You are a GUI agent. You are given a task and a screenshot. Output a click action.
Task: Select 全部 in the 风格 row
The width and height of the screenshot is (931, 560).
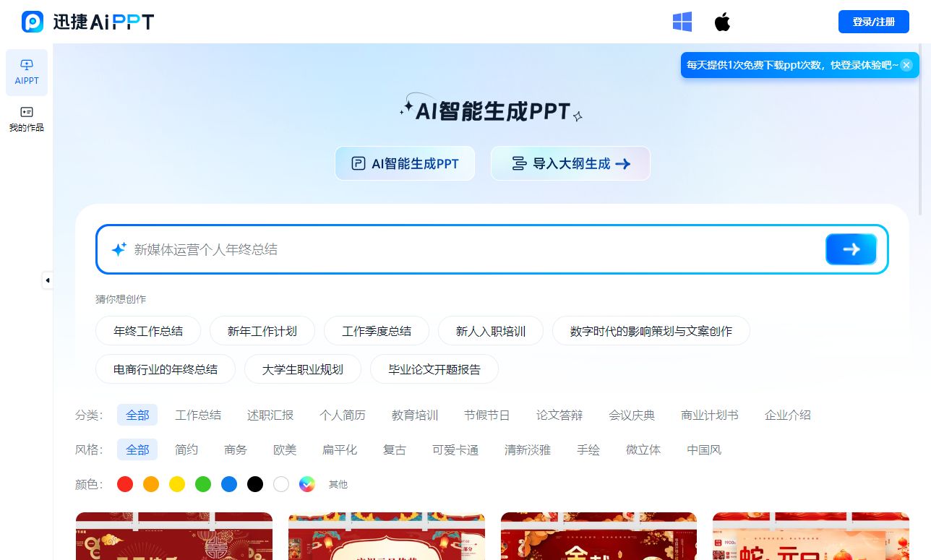click(137, 449)
